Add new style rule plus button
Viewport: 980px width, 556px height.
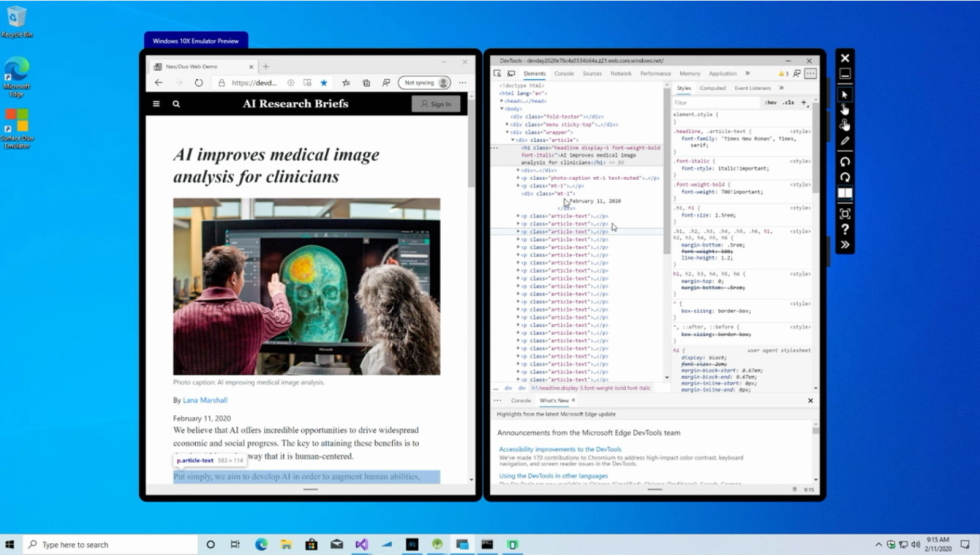pyautogui.click(x=804, y=102)
